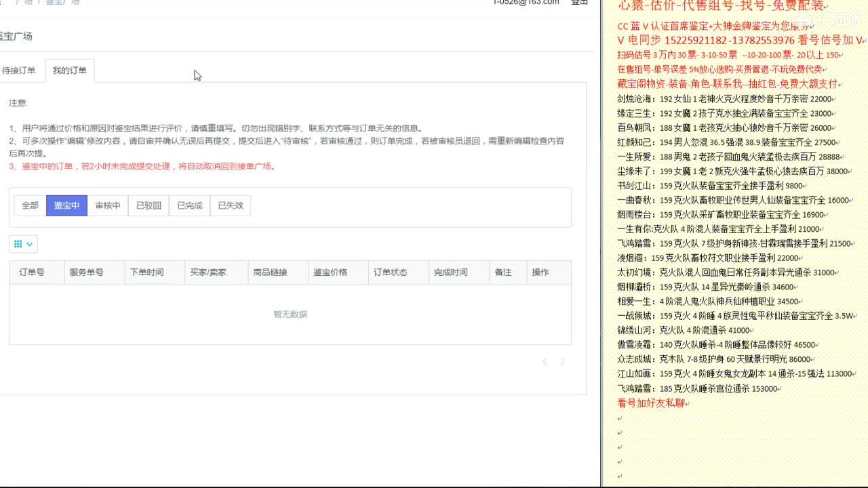Click the 暂无数据 empty table area
This screenshot has height=488, width=868.
(290, 314)
